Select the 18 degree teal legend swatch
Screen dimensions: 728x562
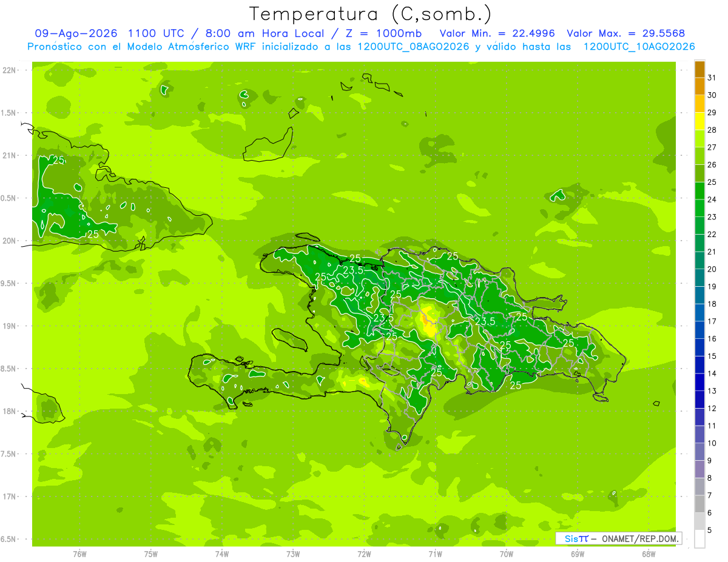699,295
